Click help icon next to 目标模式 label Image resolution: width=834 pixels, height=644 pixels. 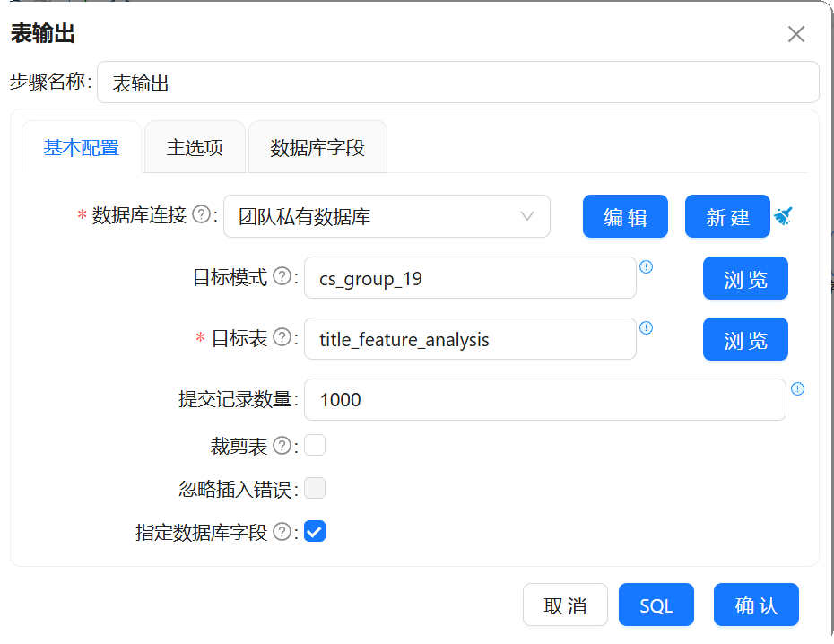[x=282, y=276]
